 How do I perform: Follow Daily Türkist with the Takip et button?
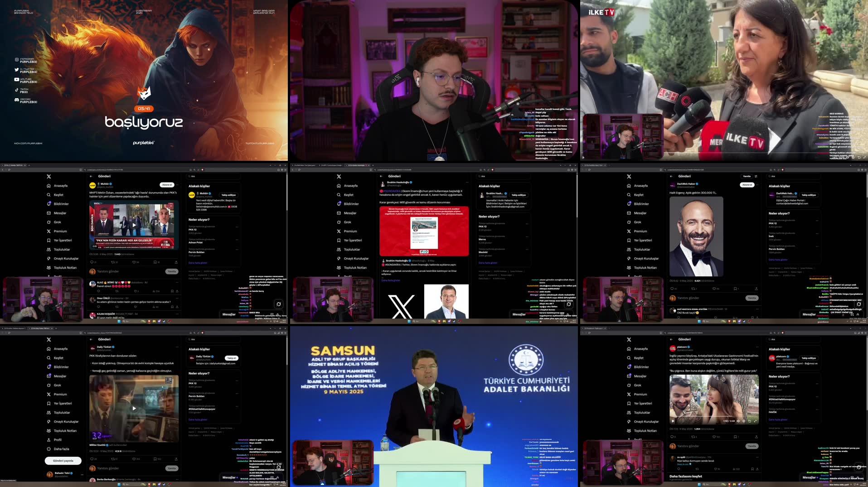(231, 358)
